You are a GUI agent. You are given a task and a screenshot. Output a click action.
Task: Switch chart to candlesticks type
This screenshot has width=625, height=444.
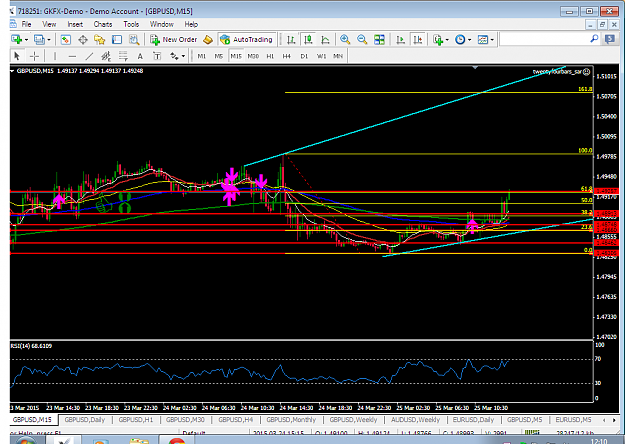(308, 39)
